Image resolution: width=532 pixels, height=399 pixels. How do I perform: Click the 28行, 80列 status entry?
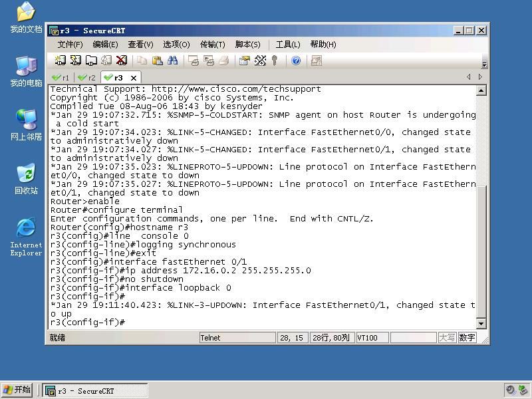coord(332,338)
